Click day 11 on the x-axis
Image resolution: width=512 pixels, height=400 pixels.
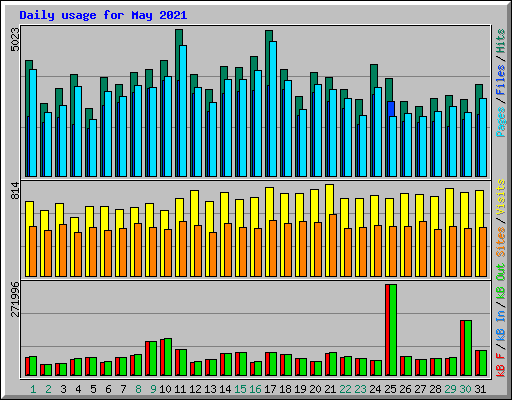pyautogui.click(x=180, y=389)
